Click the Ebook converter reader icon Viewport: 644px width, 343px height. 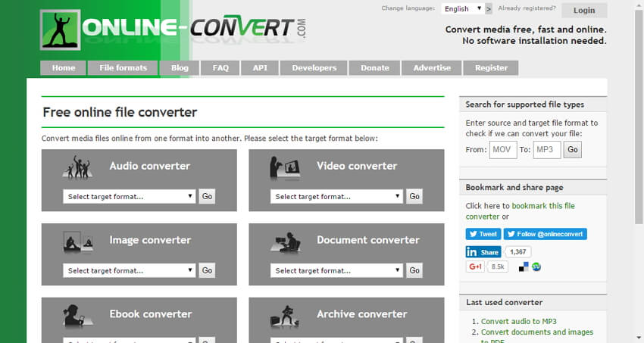pyautogui.click(x=77, y=316)
